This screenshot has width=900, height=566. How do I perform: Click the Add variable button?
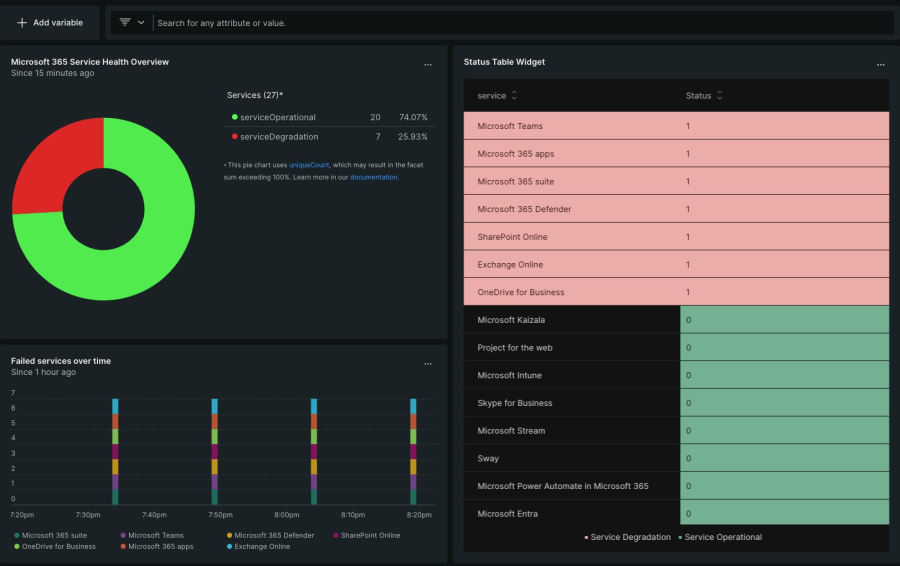click(50, 23)
